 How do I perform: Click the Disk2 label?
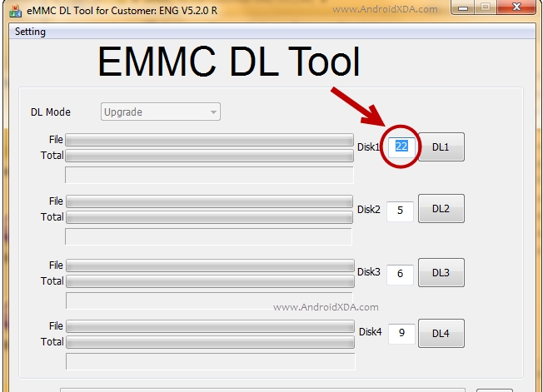tap(369, 210)
